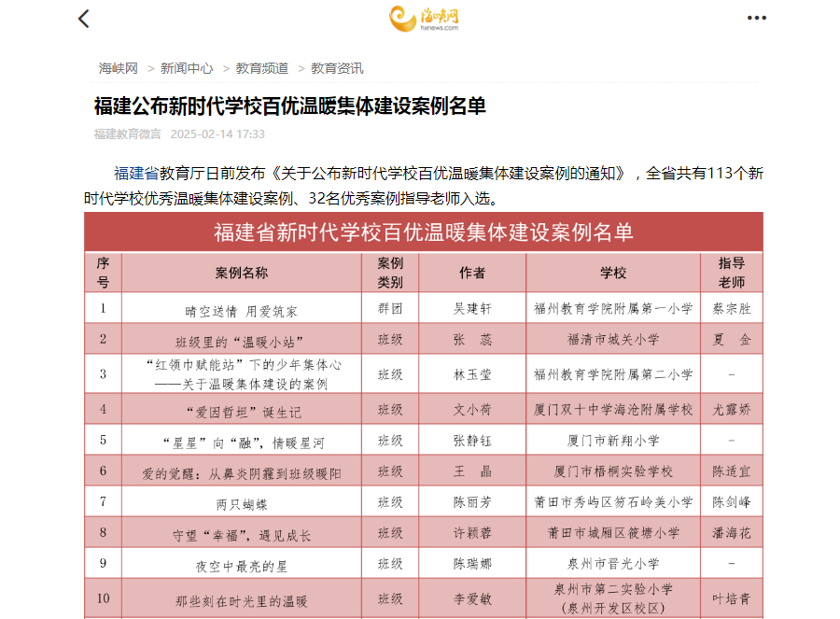The image size is (840, 619).
Task: Click school cell 厦门市梧桐实验学校
Action: pyautogui.click(x=613, y=471)
